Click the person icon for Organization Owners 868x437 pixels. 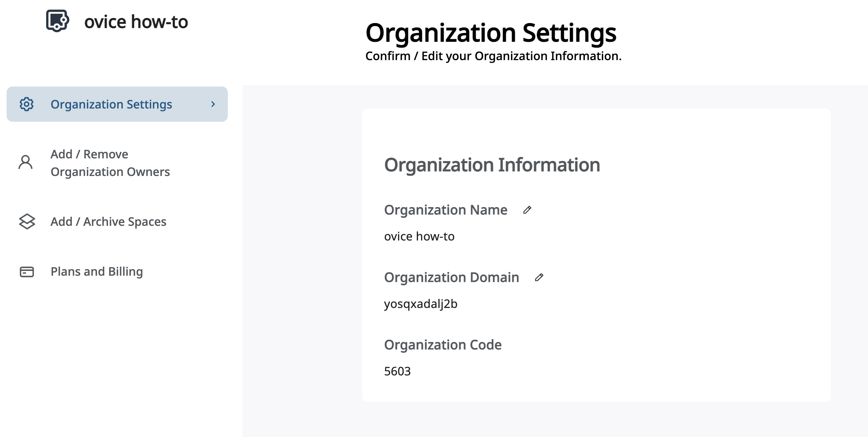tap(26, 162)
